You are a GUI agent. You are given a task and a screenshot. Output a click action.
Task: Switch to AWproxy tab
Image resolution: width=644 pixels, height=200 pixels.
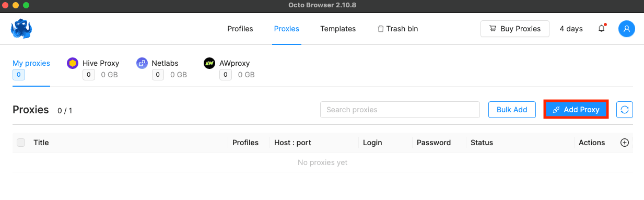pos(235,63)
